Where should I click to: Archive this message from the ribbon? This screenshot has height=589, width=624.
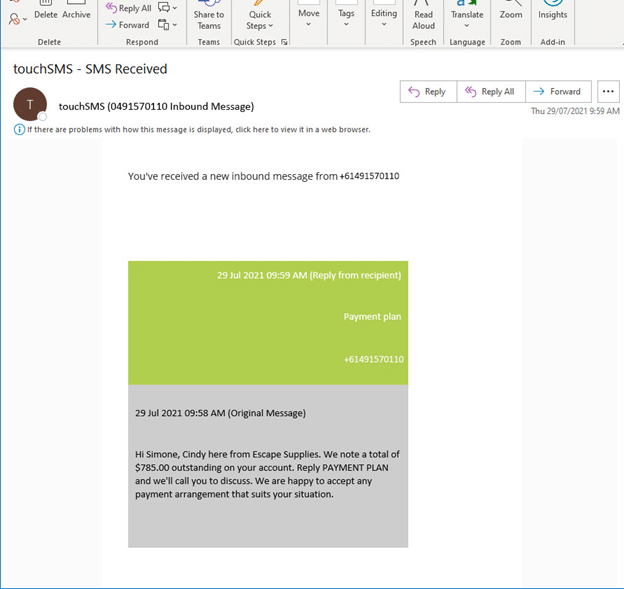pyautogui.click(x=77, y=14)
